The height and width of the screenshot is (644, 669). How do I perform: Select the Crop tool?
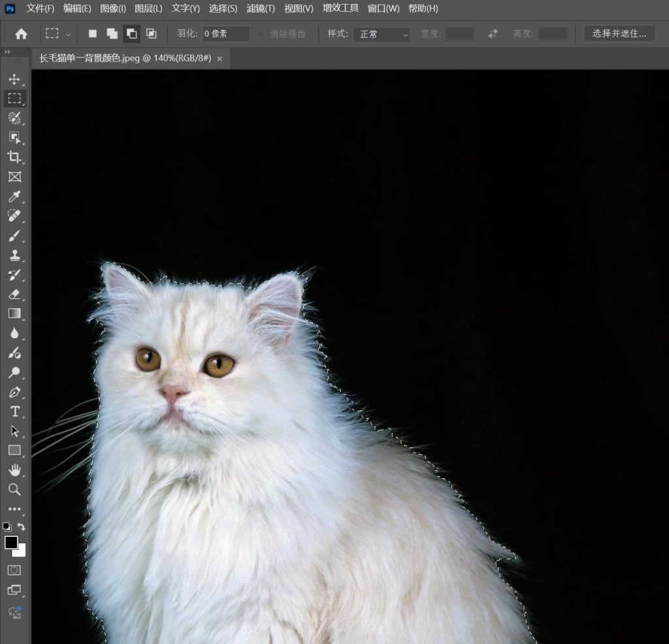click(14, 157)
